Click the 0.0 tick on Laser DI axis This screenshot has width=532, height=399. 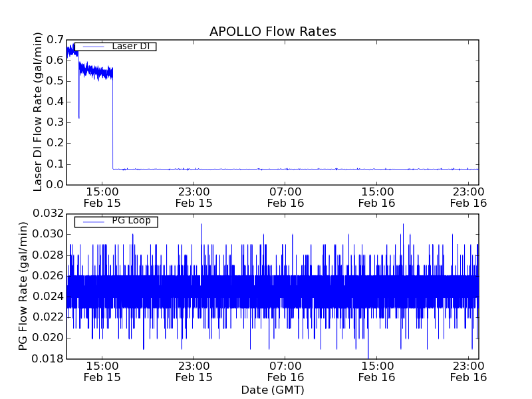[55, 185]
